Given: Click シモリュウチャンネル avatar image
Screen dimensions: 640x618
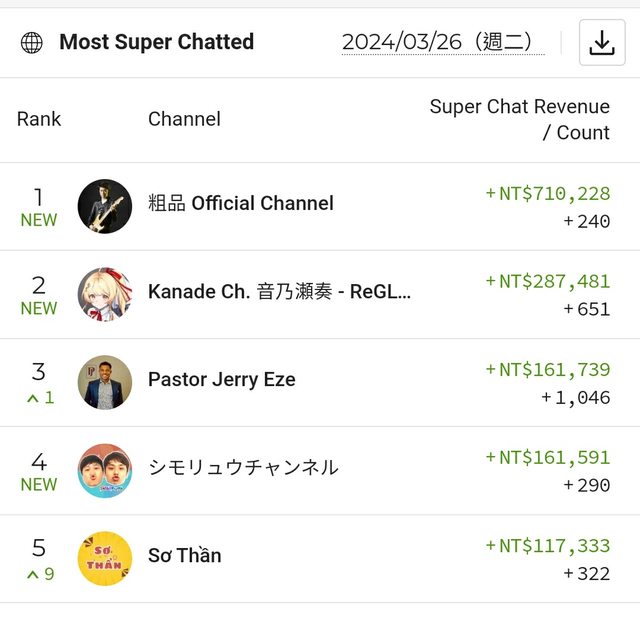Looking at the screenshot, I should [x=105, y=470].
